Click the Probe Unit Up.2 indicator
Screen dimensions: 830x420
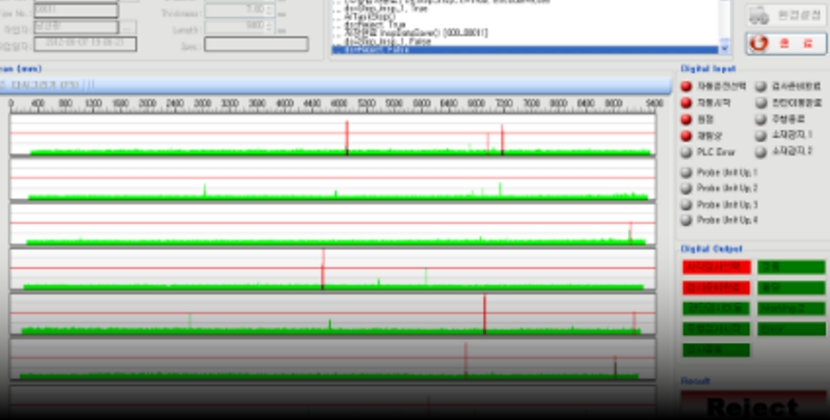click(x=686, y=188)
